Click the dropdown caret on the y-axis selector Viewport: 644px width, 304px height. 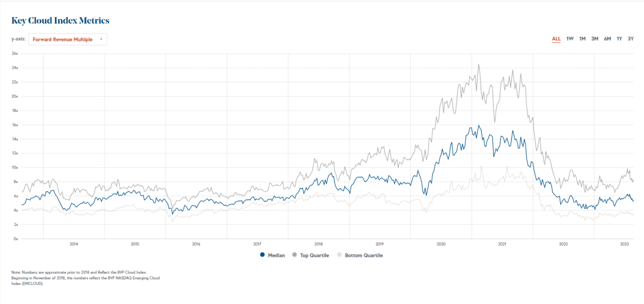[x=101, y=40]
